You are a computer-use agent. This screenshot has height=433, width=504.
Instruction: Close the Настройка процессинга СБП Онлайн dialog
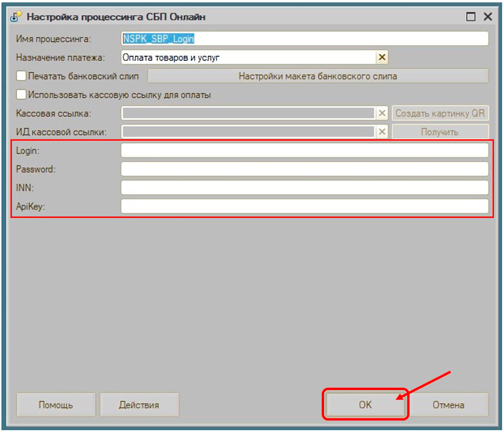coord(488,17)
